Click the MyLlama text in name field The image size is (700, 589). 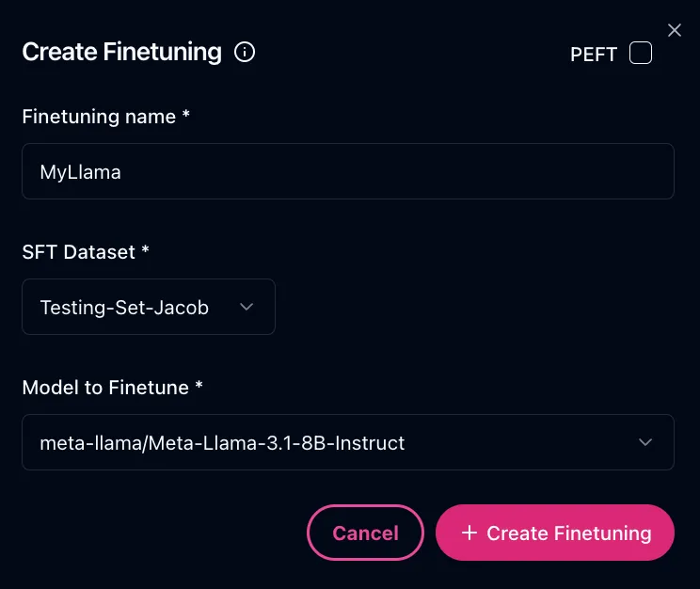[81, 172]
